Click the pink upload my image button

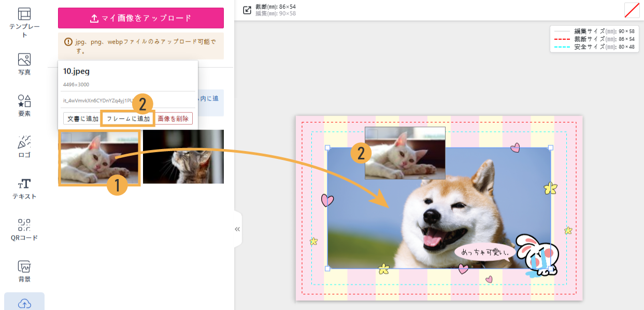point(140,18)
